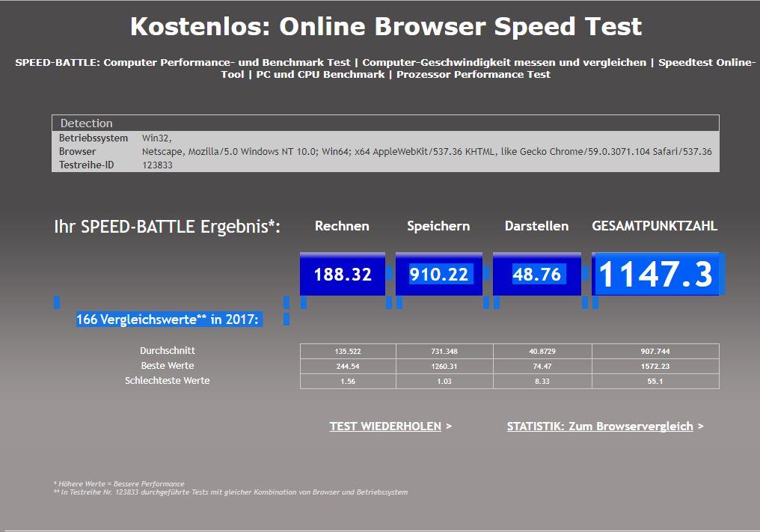The image size is (760, 532).
Task: Click the Durchschnitt row label
Action: pyautogui.click(x=168, y=350)
